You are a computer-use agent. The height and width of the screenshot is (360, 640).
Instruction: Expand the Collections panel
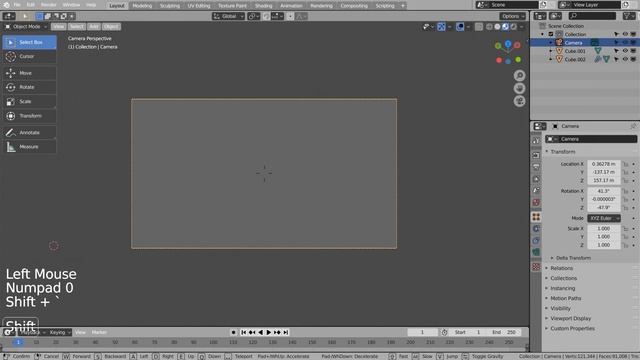[x=563, y=278]
